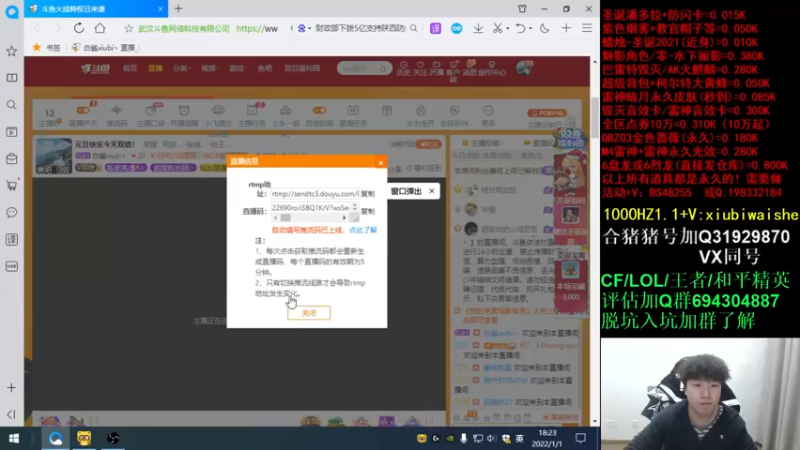Toggle night mode with the moon icon
The height and width of the screenshot is (450, 800).
pyautogui.click(x=544, y=29)
